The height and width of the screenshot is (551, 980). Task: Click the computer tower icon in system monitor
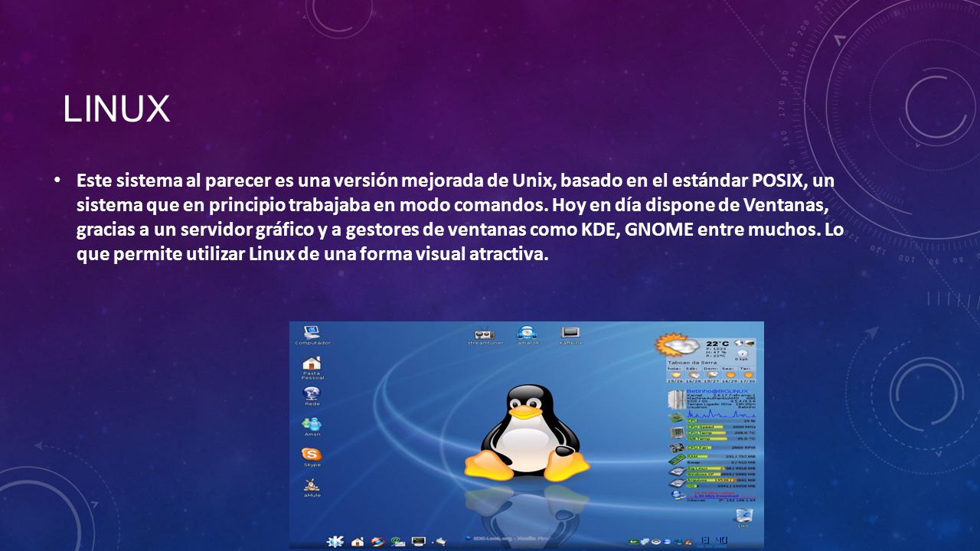click(x=677, y=399)
